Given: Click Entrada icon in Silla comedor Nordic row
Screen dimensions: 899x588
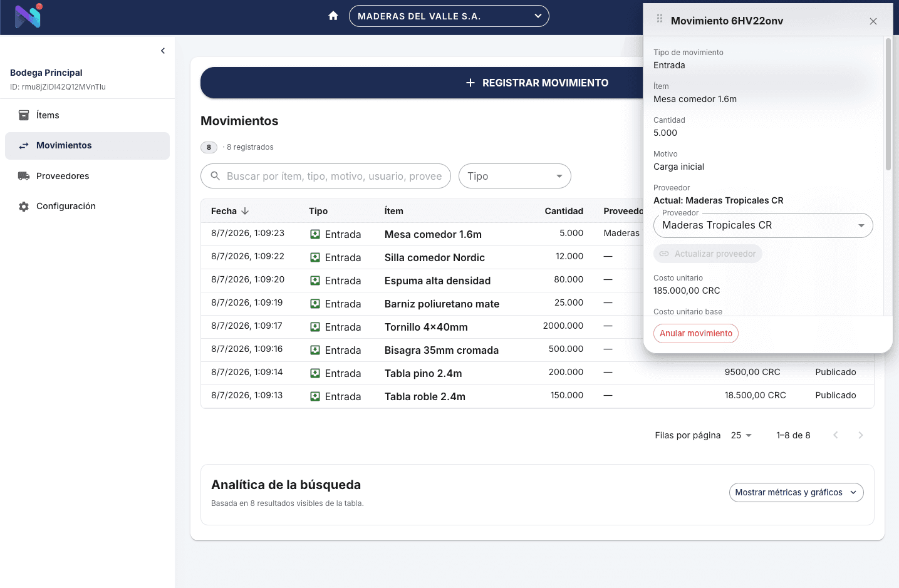Looking at the screenshot, I should (x=315, y=257).
